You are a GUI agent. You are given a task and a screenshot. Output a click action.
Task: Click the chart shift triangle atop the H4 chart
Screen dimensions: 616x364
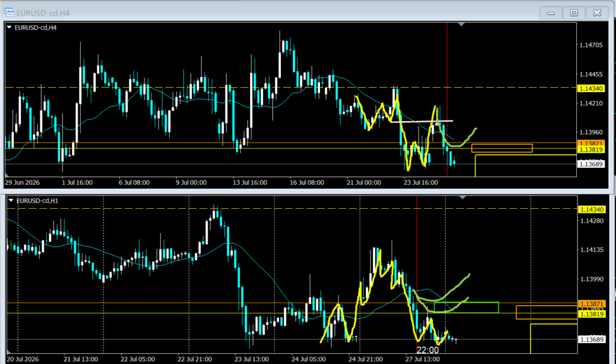tap(461, 25)
